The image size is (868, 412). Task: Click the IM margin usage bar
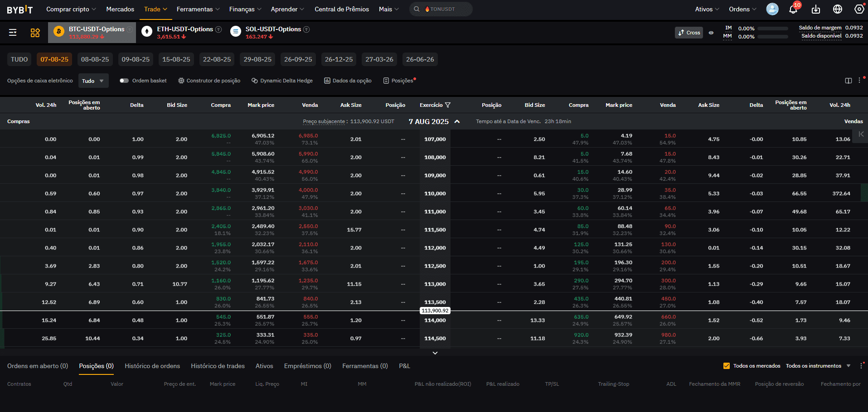773,29
